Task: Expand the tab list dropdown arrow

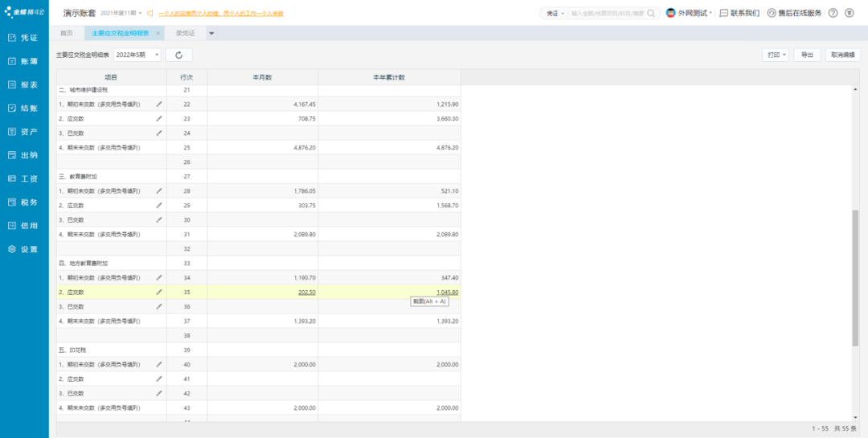Action: point(211,33)
